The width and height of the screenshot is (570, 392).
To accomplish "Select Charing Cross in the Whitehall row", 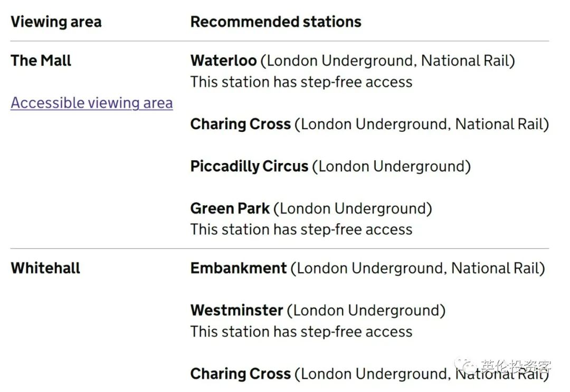I will pyautogui.click(x=240, y=374).
